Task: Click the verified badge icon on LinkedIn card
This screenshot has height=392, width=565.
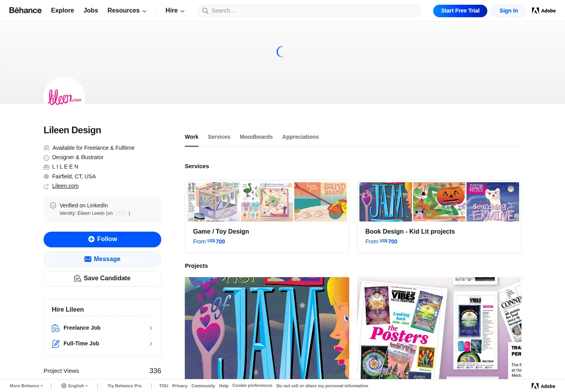Action: (x=53, y=205)
